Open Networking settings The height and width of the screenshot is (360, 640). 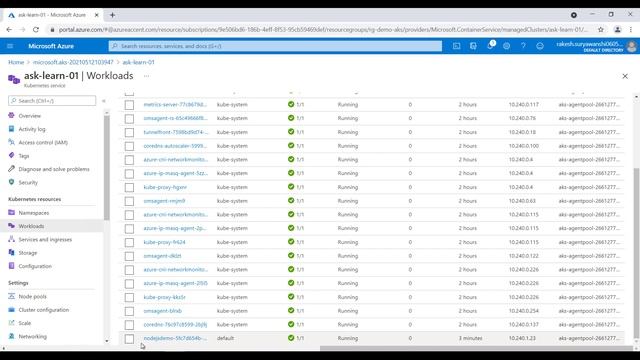click(x=32, y=336)
